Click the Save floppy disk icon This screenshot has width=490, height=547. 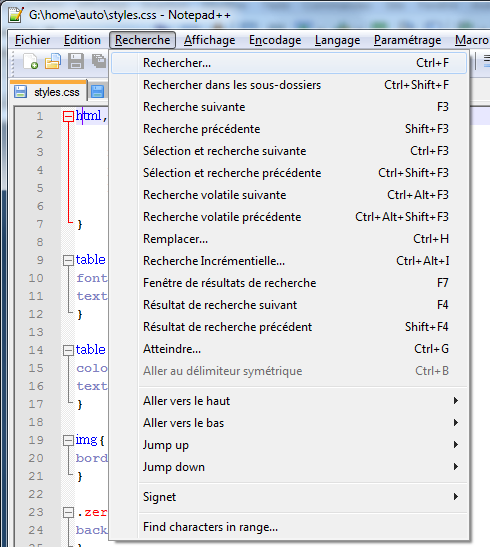tap(76, 61)
